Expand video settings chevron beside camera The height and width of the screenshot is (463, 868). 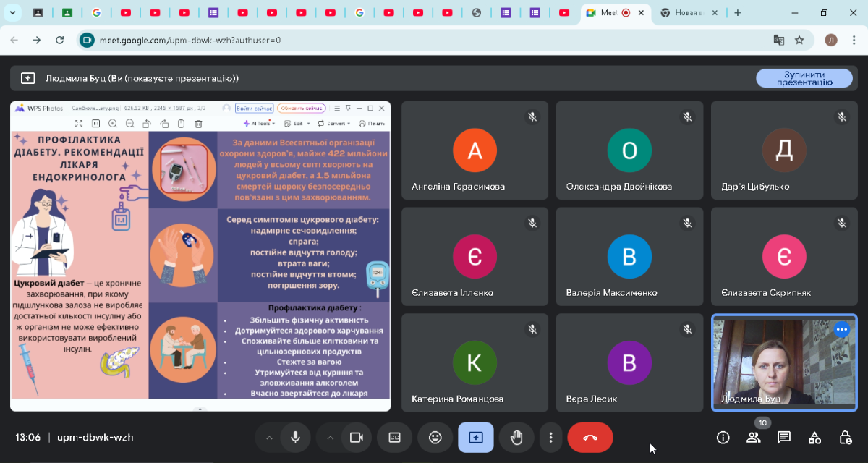click(x=330, y=438)
